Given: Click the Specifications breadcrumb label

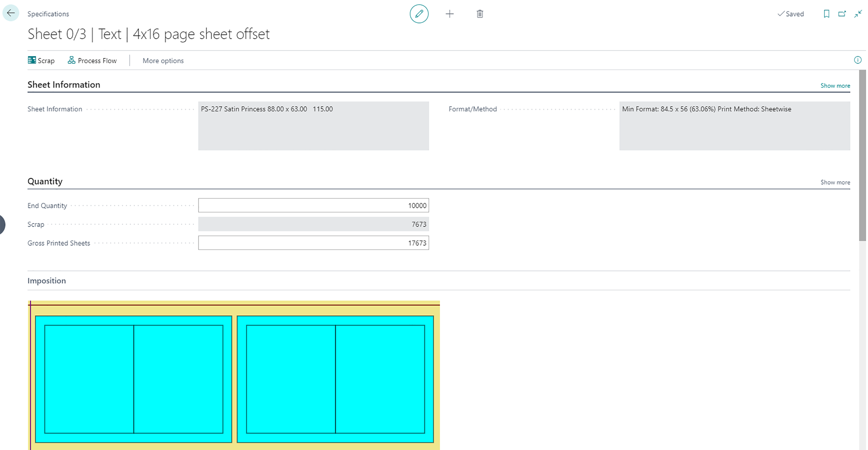Looking at the screenshot, I should [x=48, y=14].
